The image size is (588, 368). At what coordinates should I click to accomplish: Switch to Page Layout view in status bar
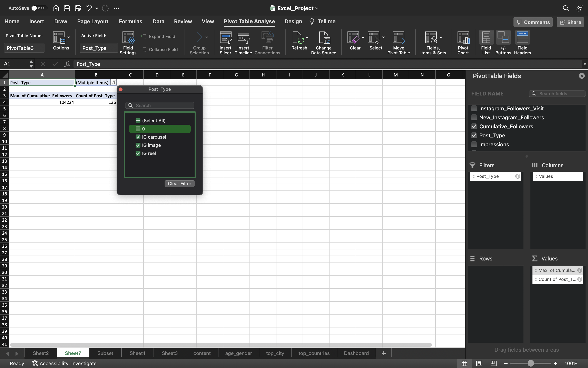pos(479,363)
